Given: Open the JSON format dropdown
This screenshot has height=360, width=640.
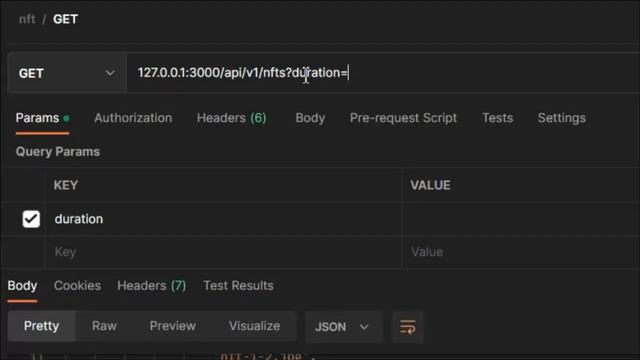Looking at the screenshot, I should [x=344, y=327].
